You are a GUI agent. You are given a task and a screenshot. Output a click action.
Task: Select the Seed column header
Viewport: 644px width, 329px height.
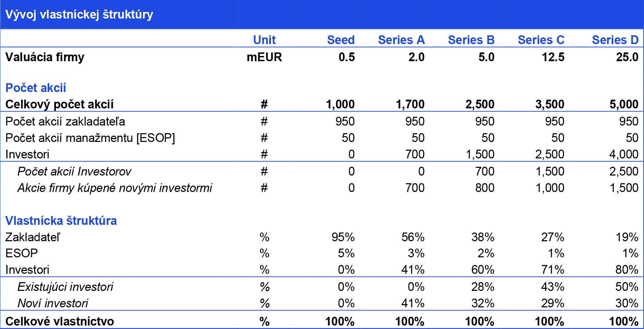pyautogui.click(x=340, y=40)
